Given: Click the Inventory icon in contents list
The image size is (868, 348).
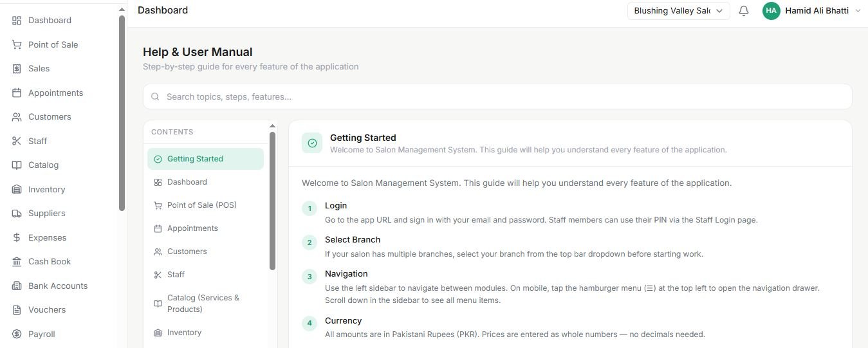Looking at the screenshot, I should tap(158, 333).
